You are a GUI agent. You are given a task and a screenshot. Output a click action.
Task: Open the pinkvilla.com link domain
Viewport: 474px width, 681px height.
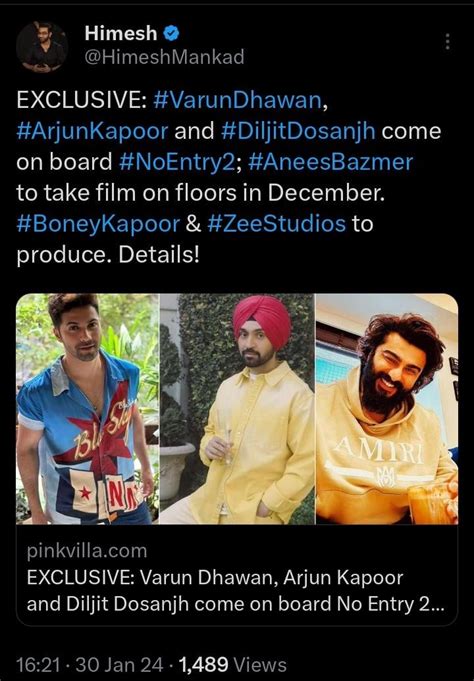[87, 551]
